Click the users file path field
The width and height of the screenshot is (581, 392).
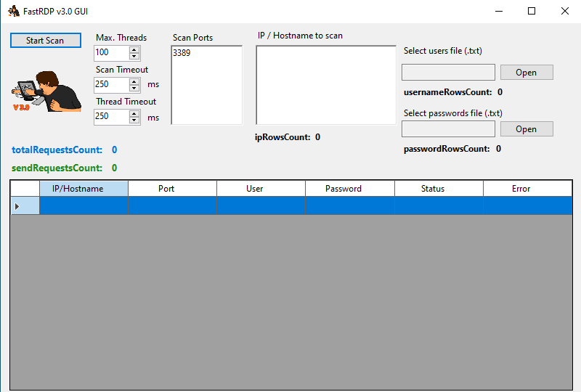coord(448,73)
